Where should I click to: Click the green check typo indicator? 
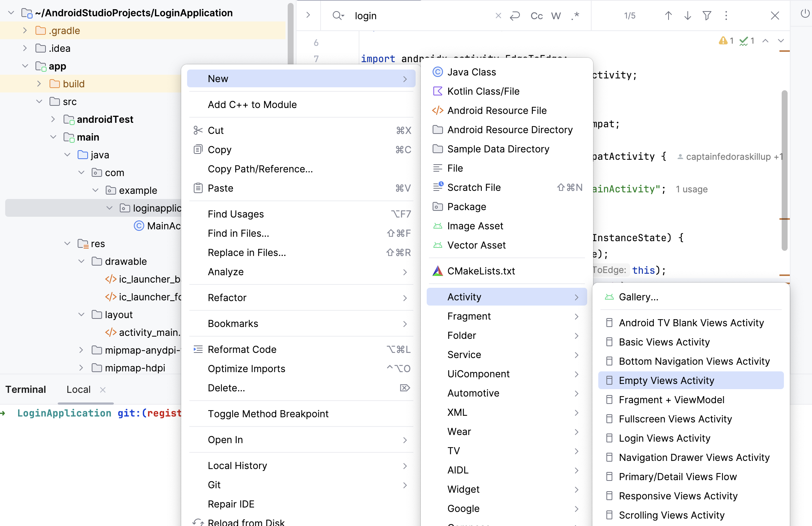pyautogui.click(x=747, y=41)
